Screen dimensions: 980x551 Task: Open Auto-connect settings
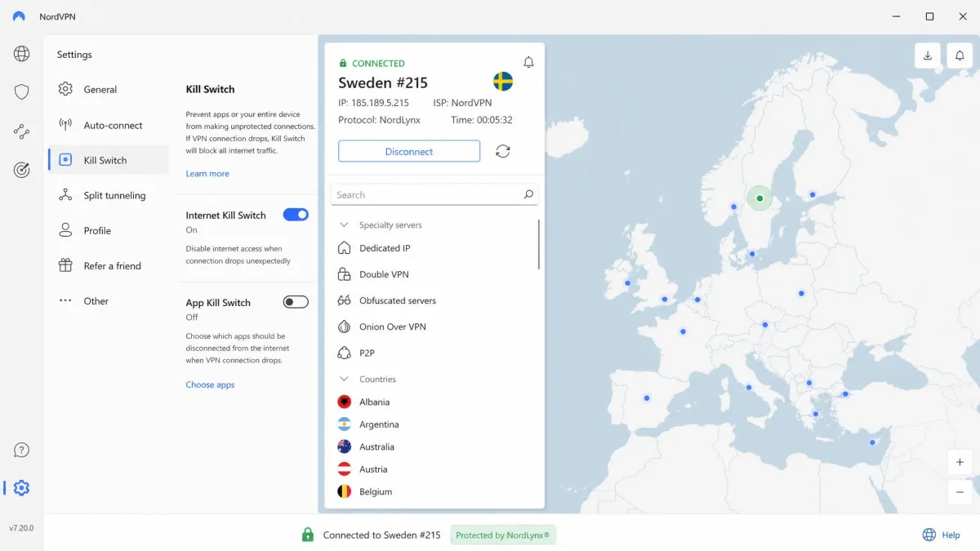coord(109,125)
